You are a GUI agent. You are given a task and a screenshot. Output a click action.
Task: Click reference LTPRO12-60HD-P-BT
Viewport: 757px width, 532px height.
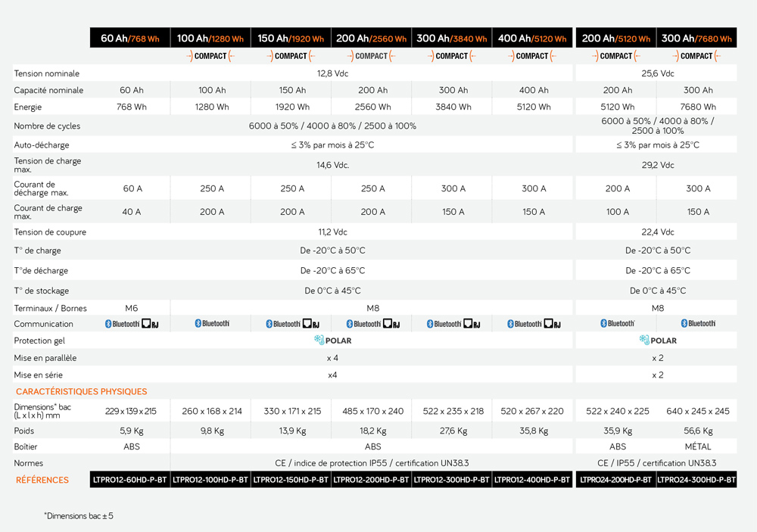pyautogui.click(x=130, y=480)
